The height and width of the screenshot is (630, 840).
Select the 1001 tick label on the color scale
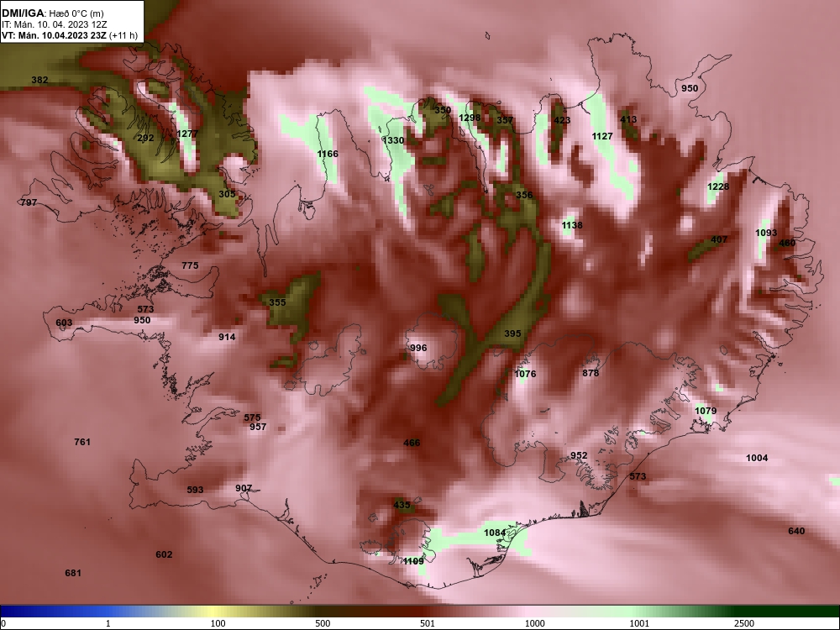point(639,623)
